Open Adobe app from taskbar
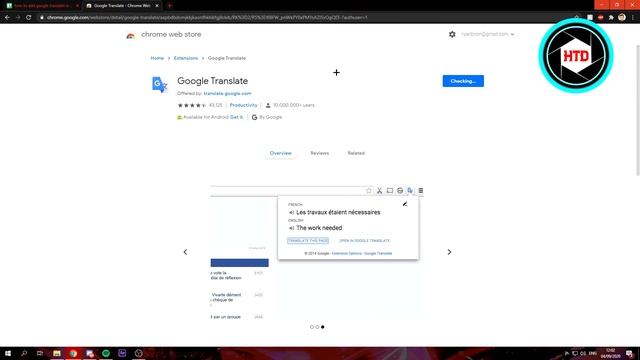This screenshot has width=640, height=360. 122,353
